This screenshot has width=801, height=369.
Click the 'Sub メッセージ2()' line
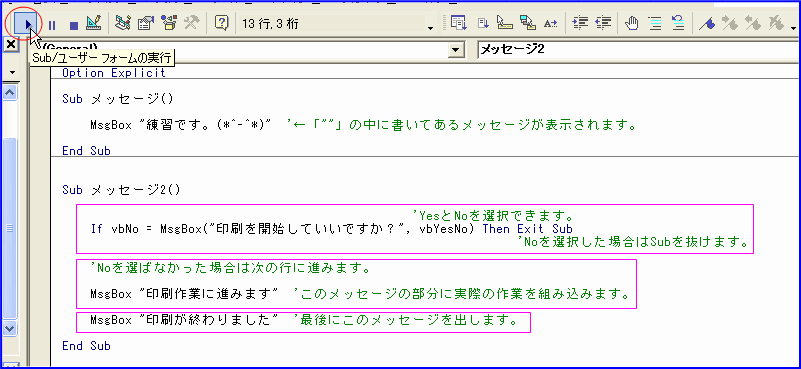(x=122, y=190)
